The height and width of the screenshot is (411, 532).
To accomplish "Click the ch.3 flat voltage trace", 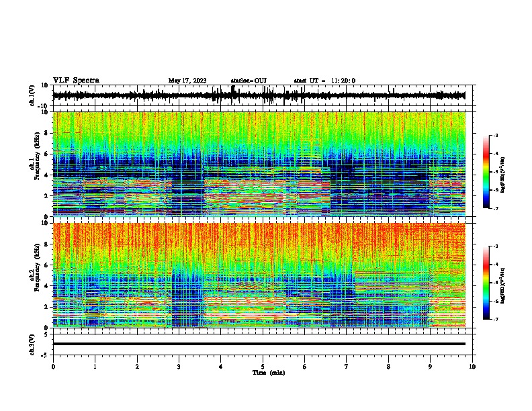I will point(259,344).
